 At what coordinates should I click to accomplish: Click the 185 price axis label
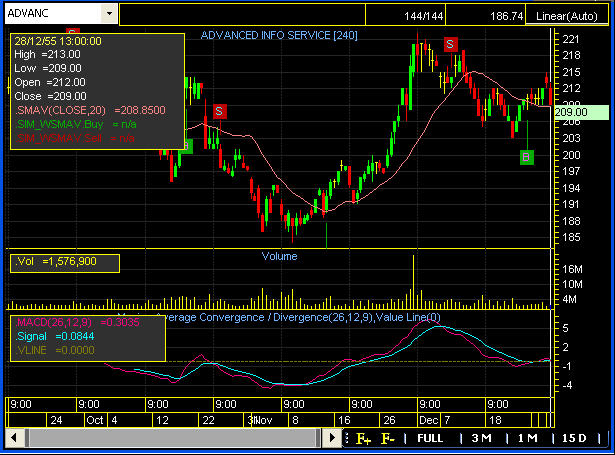tap(571, 237)
